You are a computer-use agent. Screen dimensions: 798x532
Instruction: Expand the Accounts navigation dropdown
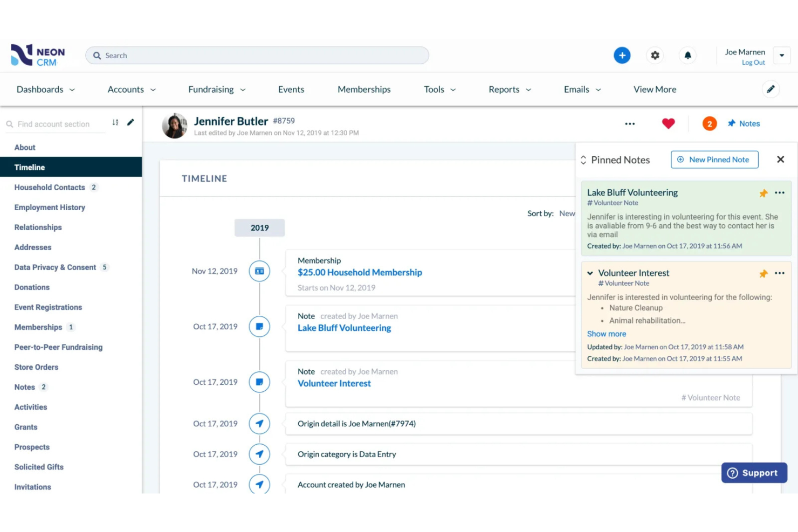click(131, 89)
